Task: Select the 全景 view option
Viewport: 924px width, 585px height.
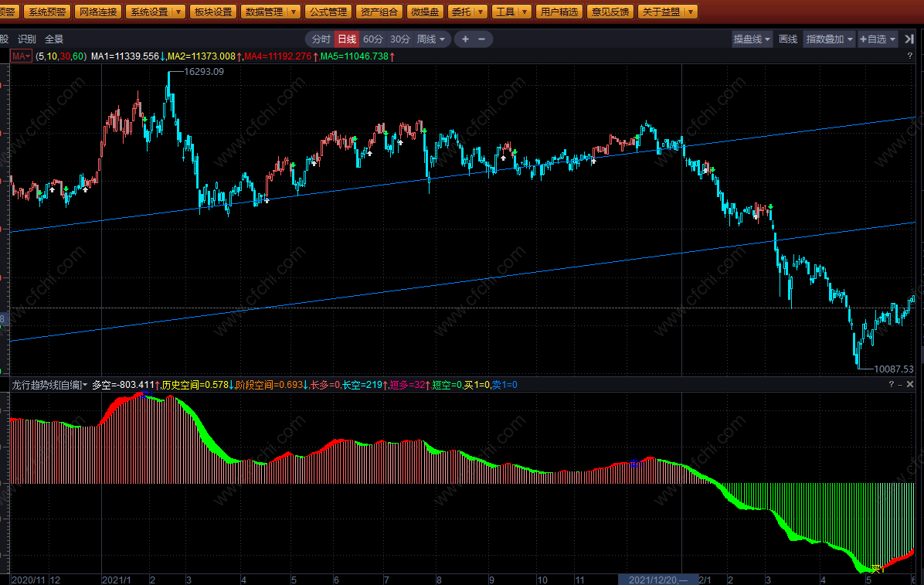Action: pos(53,39)
